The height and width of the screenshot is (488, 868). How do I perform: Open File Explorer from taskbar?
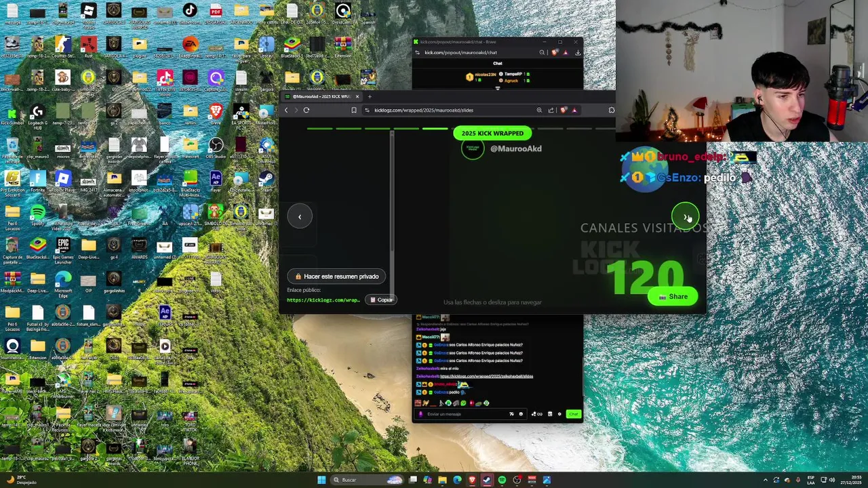click(x=442, y=480)
